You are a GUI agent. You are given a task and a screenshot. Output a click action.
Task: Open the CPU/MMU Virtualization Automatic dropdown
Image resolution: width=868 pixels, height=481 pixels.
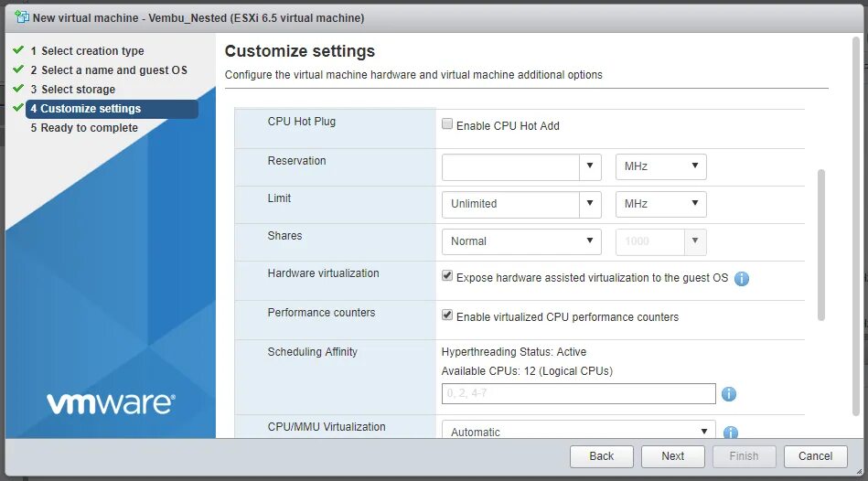[x=578, y=430]
